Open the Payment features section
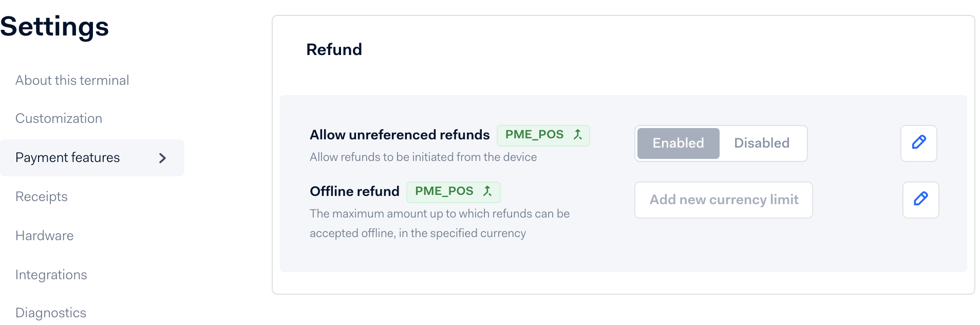Image resolution: width=980 pixels, height=325 pixels. pos(92,158)
